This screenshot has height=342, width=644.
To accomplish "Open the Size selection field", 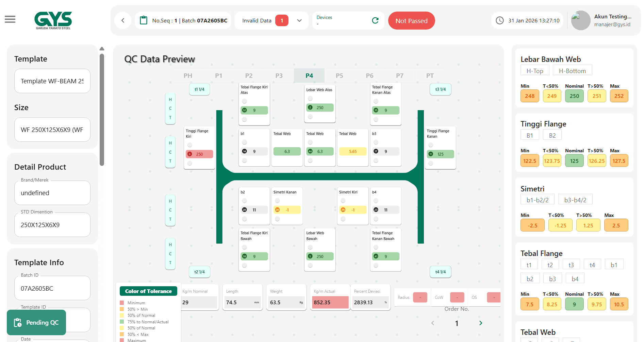I will coord(52,130).
